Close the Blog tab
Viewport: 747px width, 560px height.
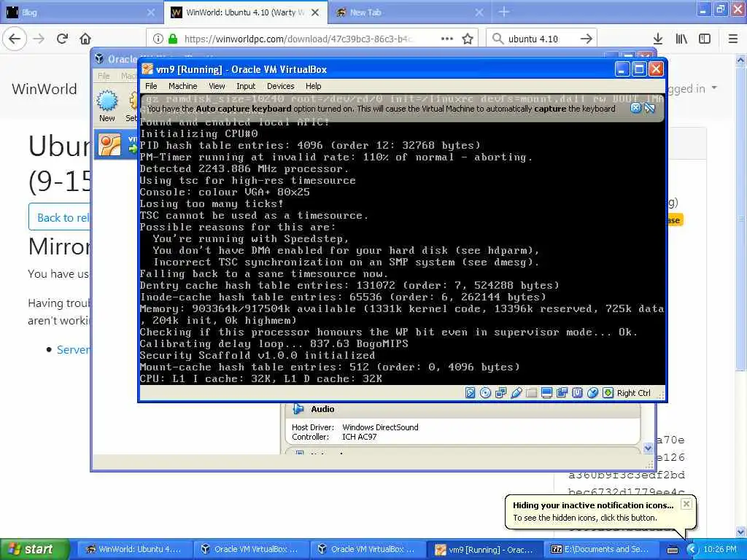150,12
